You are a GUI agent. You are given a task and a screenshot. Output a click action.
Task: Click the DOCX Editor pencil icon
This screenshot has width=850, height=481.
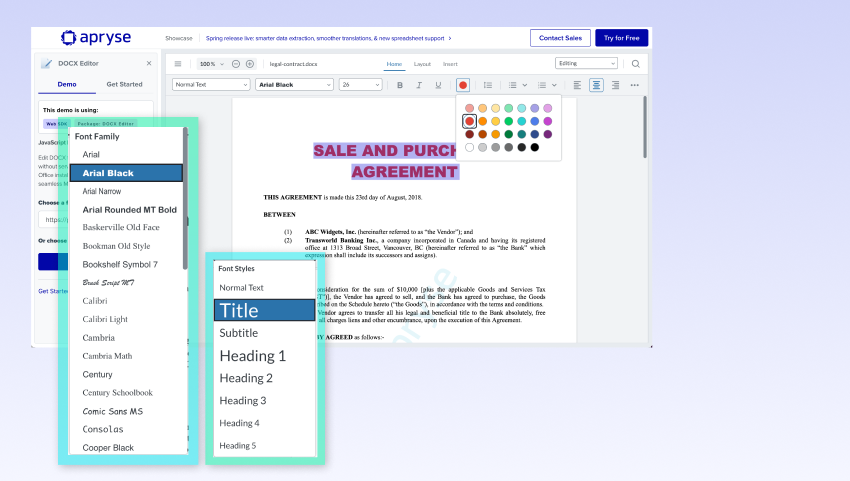point(47,63)
